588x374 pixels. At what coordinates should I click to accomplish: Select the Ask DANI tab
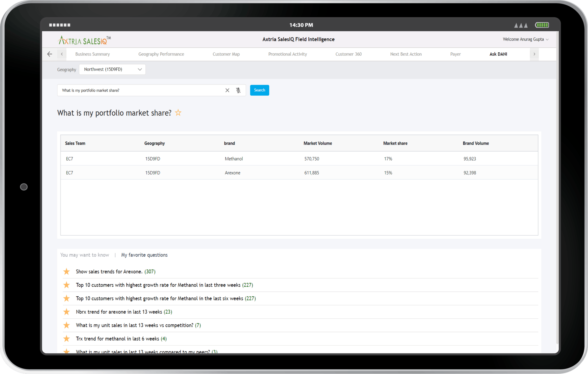click(498, 54)
